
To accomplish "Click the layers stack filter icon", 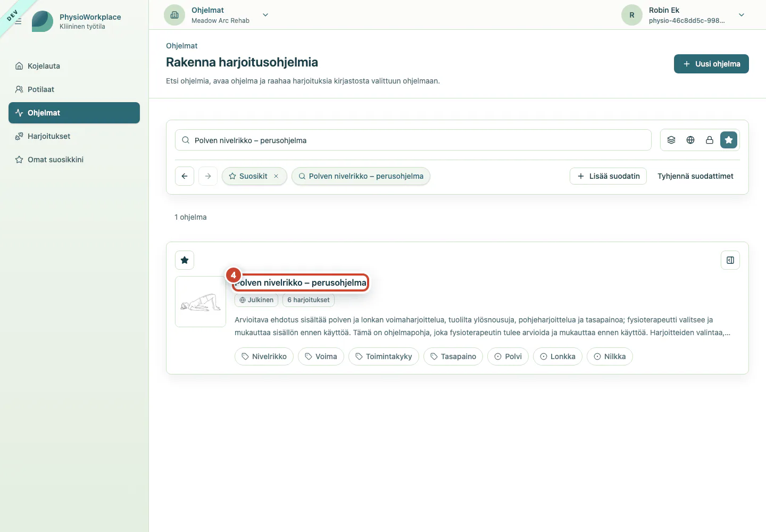I will tap(671, 140).
